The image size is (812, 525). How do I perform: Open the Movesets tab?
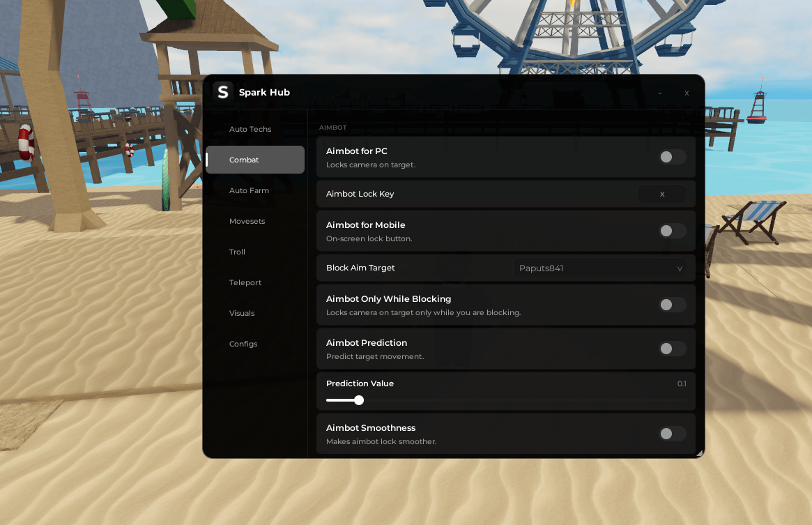click(x=255, y=221)
